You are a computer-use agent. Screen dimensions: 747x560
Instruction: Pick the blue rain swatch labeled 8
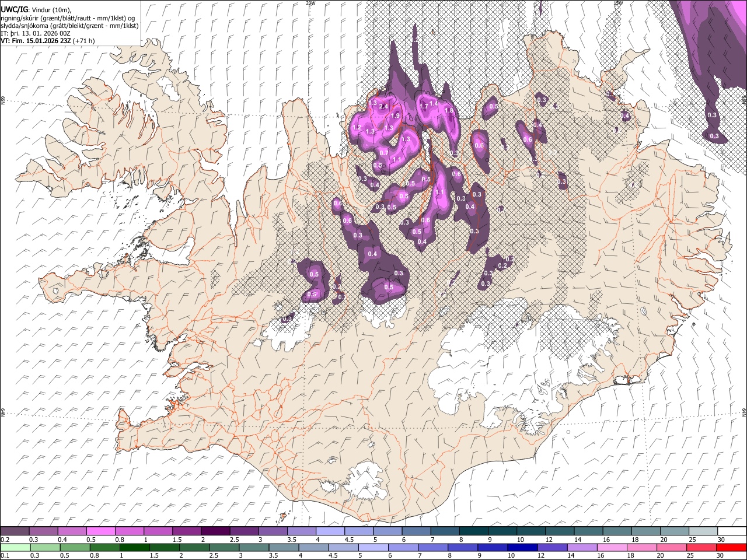pos(462,547)
